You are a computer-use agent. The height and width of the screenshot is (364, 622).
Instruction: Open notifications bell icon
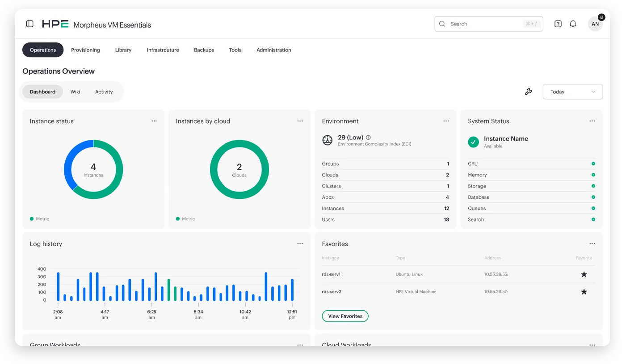[573, 24]
